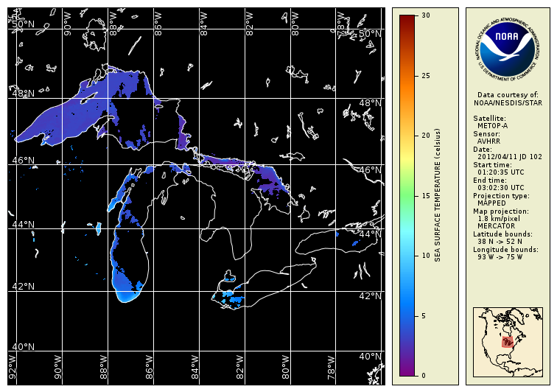Click the 'Date:' label
Image resolution: width=557 pixels, height=392 pixels.
pyautogui.click(x=483, y=150)
